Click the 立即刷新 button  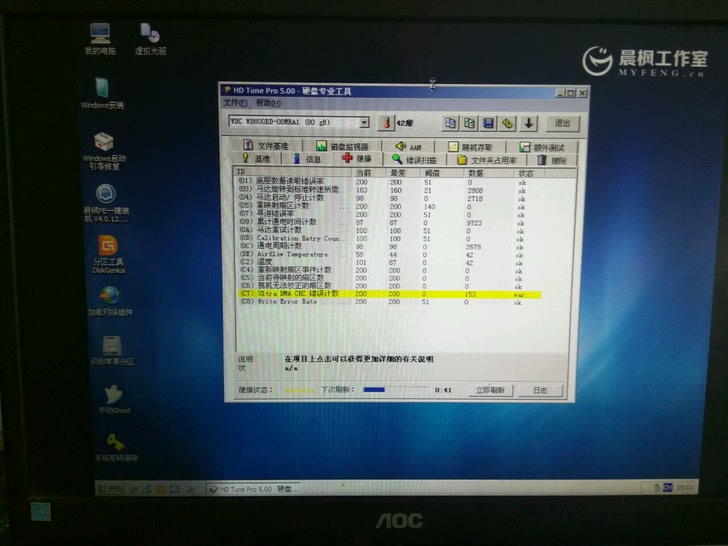tap(490, 390)
